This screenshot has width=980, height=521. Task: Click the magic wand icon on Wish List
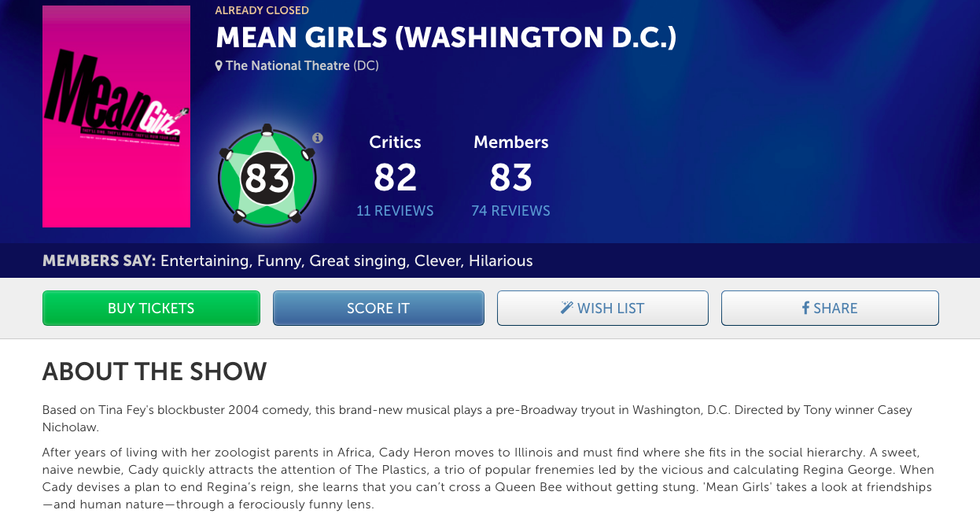[x=567, y=308]
